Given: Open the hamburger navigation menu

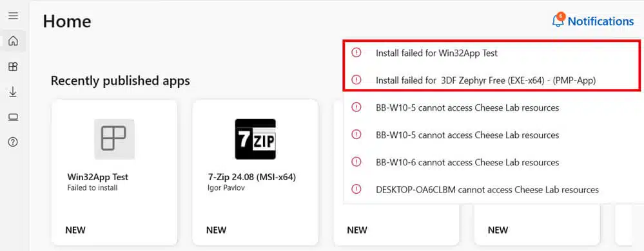Looking at the screenshot, I should tap(13, 16).
